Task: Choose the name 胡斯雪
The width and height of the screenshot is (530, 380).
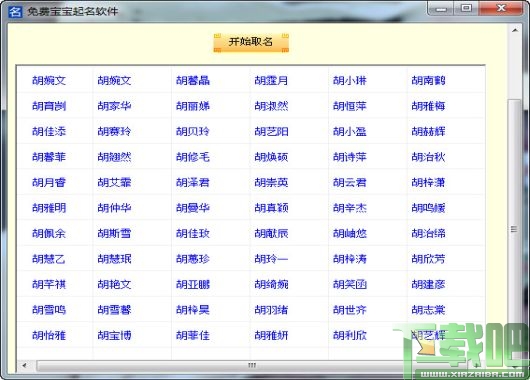Action: coord(114,233)
